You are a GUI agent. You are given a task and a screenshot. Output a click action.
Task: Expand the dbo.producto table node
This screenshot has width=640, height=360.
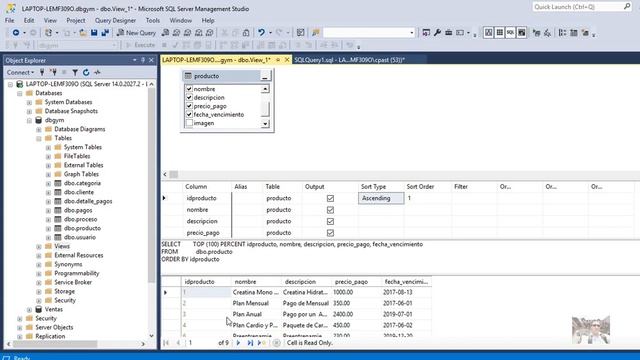pos(48,229)
